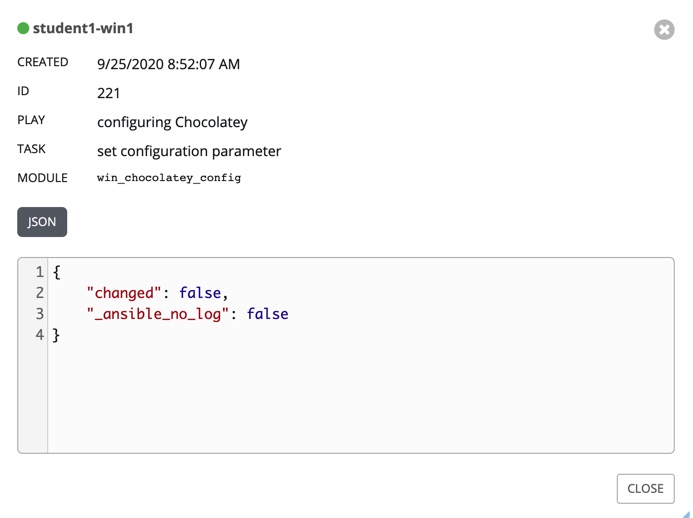693x518 pixels.
Task: Click line number 4 in the gutter
Action: tap(39, 335)
